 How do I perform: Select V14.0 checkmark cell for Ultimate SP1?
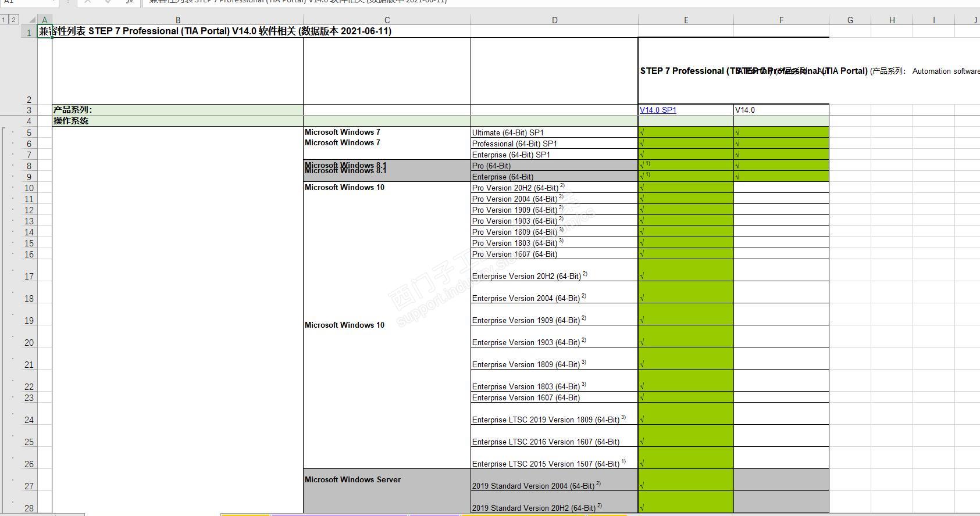click(781, 132)
